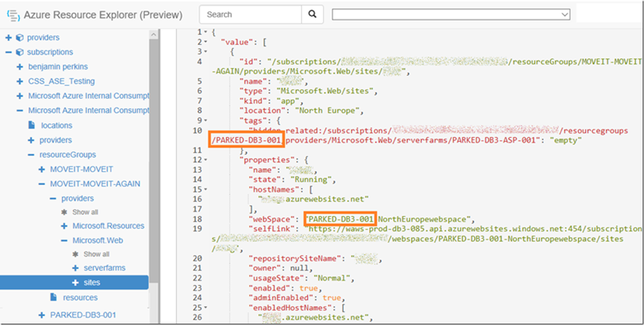
Task: Click the locations document icon
Action: [x=31, y=125]
